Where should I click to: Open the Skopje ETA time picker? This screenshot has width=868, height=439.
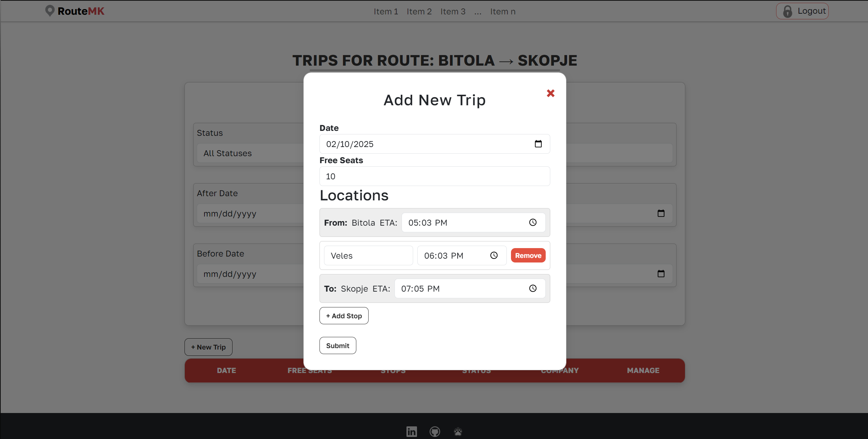click(532, 288)
